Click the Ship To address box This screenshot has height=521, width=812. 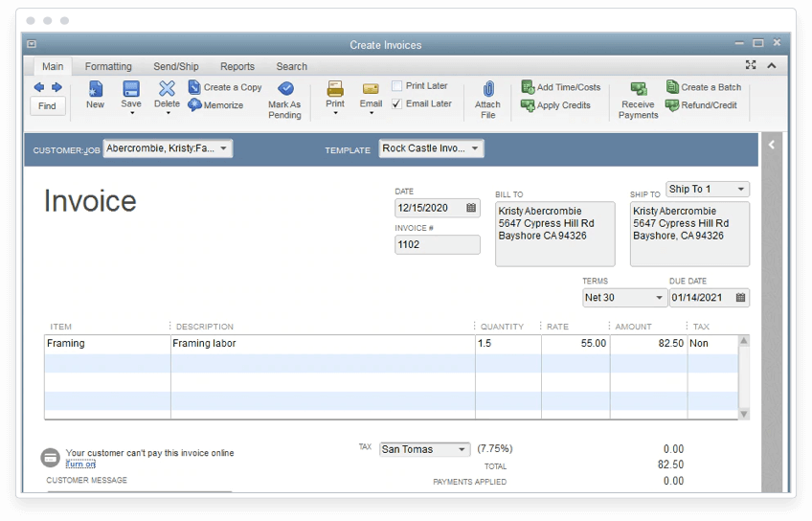tap(689, 234)
